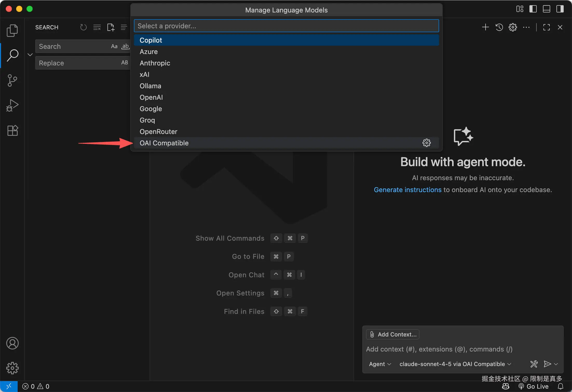Click the Generate instructions link

407,190
